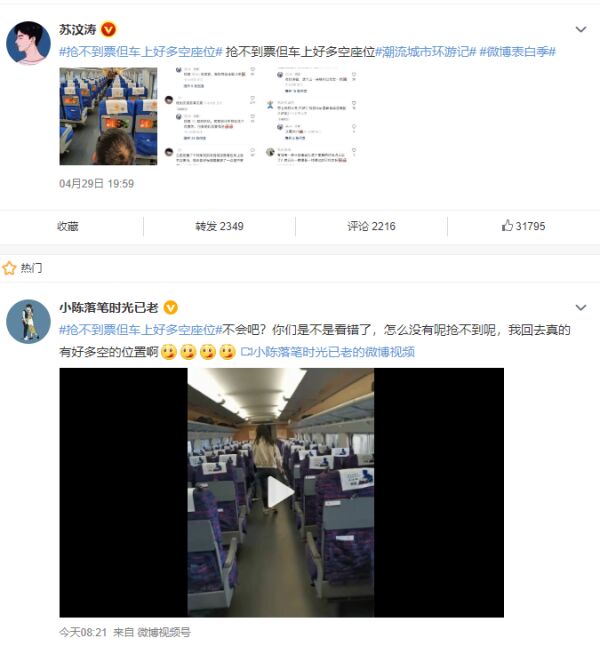View the blue train seats photo
Screen dimensions: 600x646
click(x=108, y=116)
